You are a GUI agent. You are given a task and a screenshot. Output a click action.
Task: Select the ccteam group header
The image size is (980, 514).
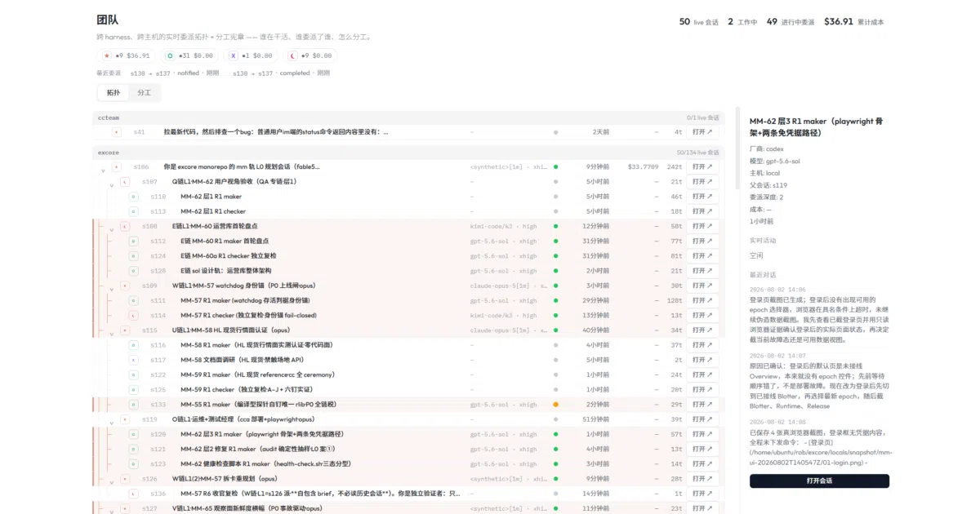coord(408,117)
